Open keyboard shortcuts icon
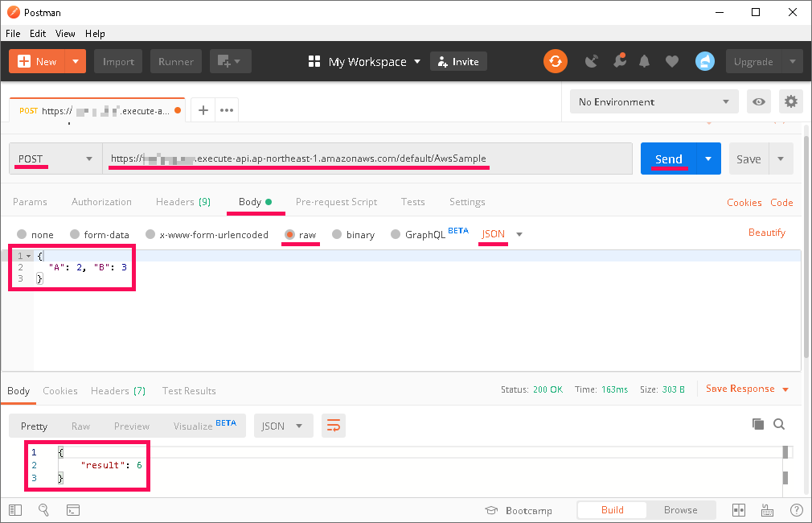Viewport: 812px width, 523px height. pos(768,510)
